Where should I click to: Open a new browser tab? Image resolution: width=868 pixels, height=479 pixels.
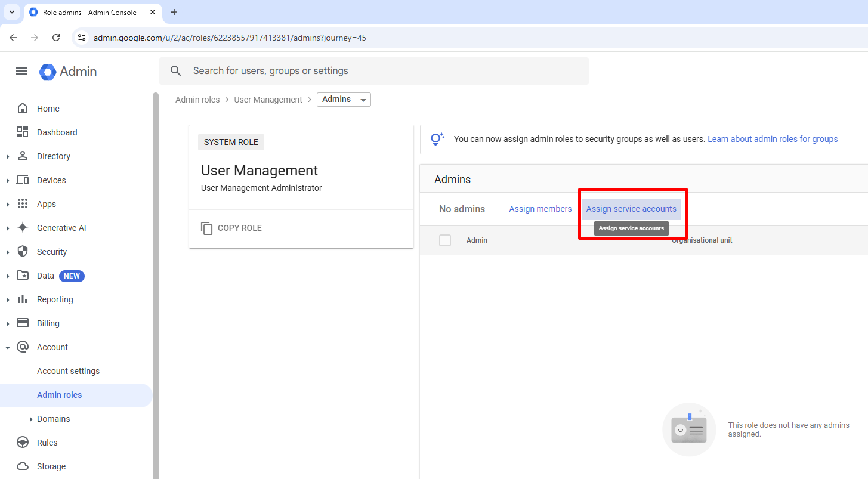tap(174, 12)
